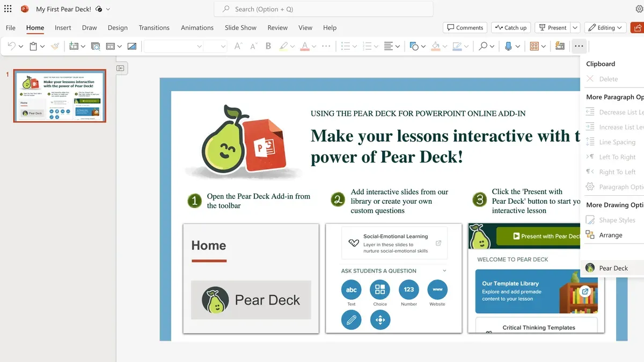Open the Microsoft 365 app launcher grid
644x362 pixels.
pos(8,9)
